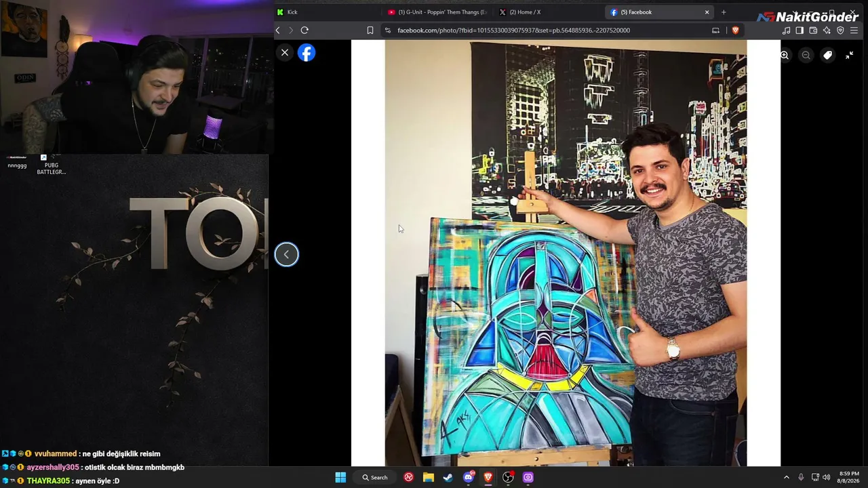Click username THAYRA305 in chat
This screenshot has width=868, height=488.
pos(48,481)
